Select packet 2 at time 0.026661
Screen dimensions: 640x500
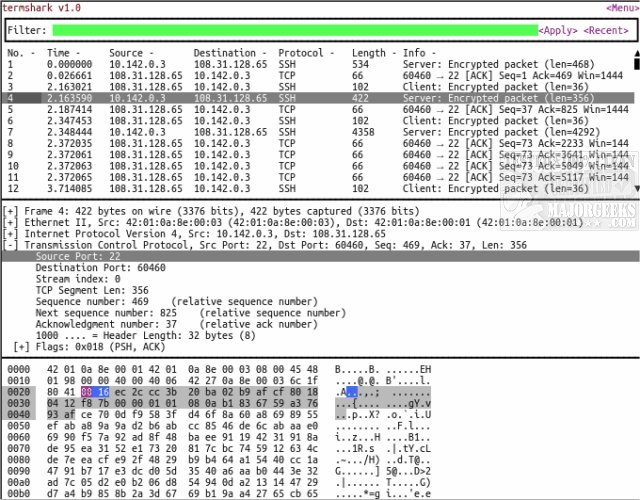coord(318,76)
